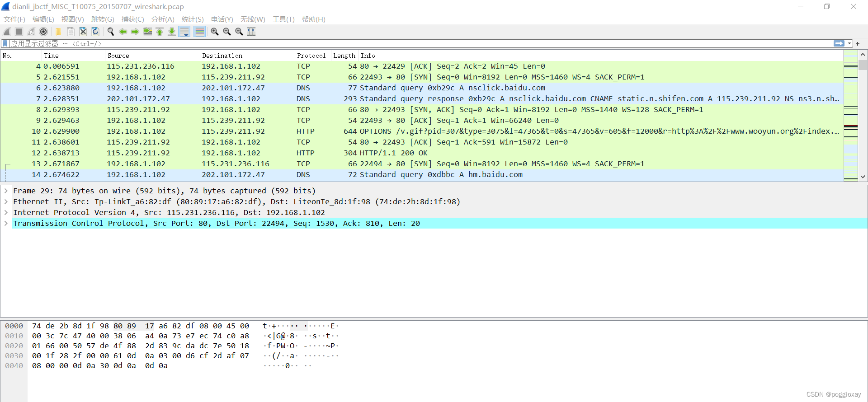868x402 pixels.
Task: Open the 统计(S) menu
Action: 193,19
